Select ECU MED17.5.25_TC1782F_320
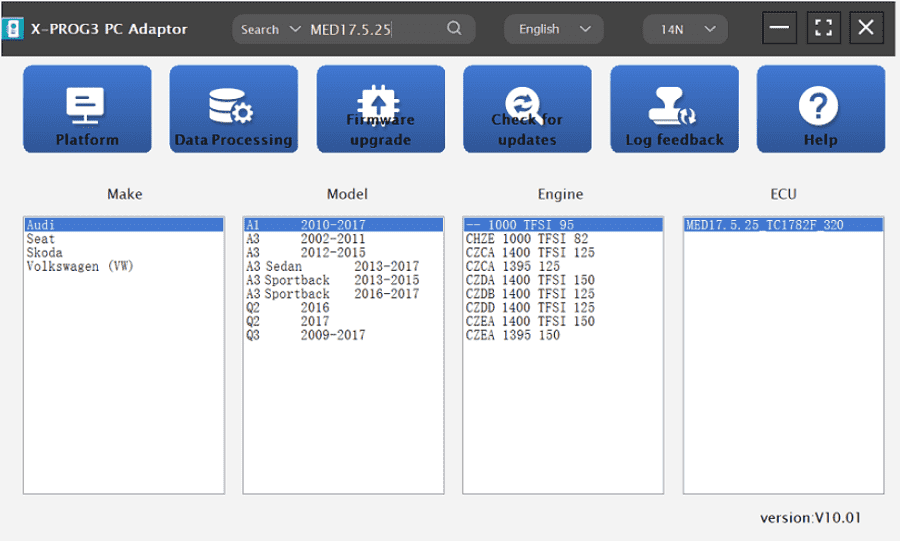The width and height of the screenshot is (900, 541). click(783, 225)
